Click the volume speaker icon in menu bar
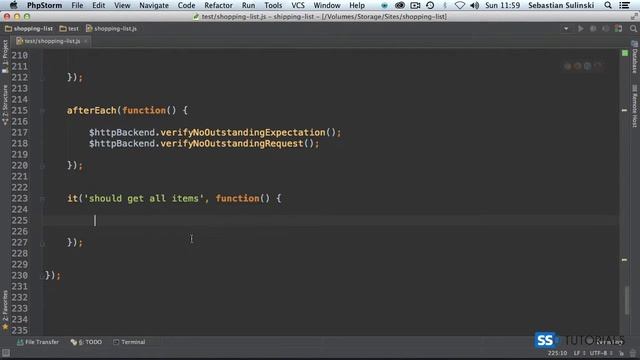This screenshot has height=360, width=640. point(474,5)
